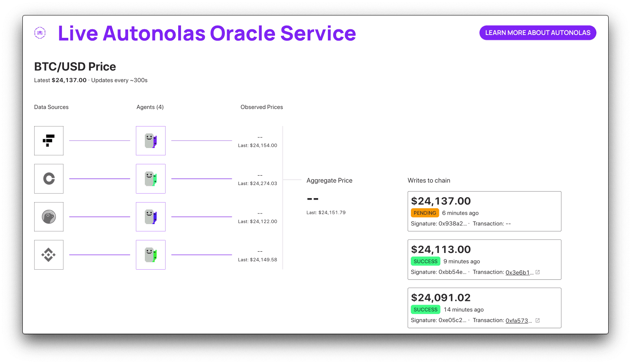The height and width of the screenshot is (364, 631).
Task: Open transaction link 0x3e6b1
Action: tap(519, 272)
